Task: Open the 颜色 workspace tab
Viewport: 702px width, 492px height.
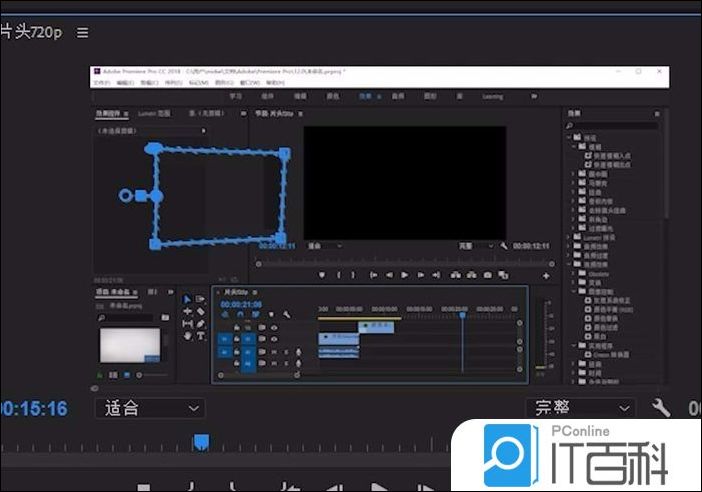Action: [333, 96]
